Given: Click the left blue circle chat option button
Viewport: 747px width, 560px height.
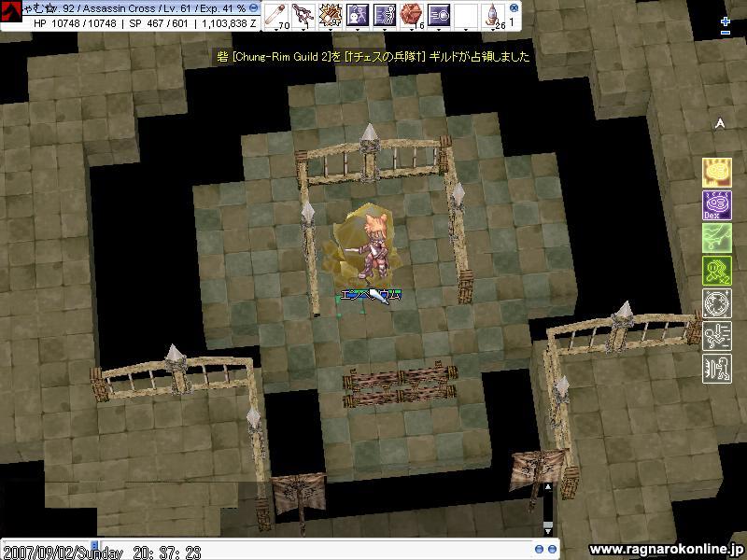Looking at the screenshot, I should [x=539, y=550].
